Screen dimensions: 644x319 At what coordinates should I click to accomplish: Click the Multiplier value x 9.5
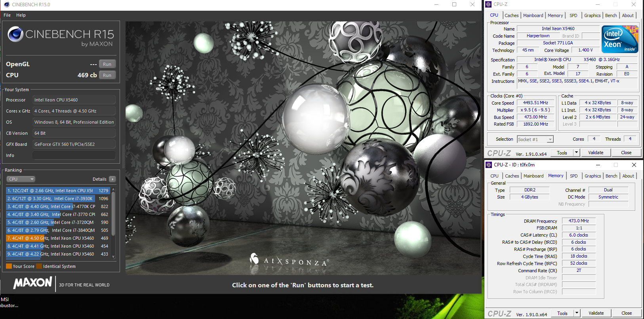click(535, 110)
